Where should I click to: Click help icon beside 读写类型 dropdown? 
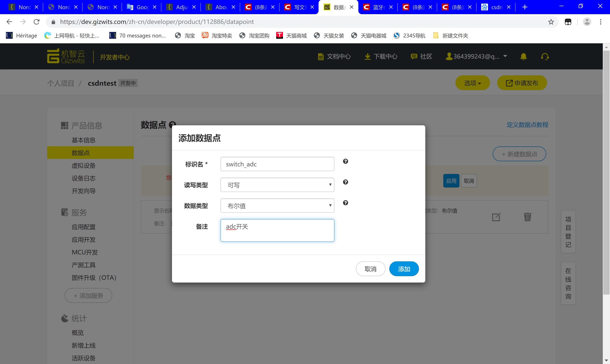(x=345, y=182)
